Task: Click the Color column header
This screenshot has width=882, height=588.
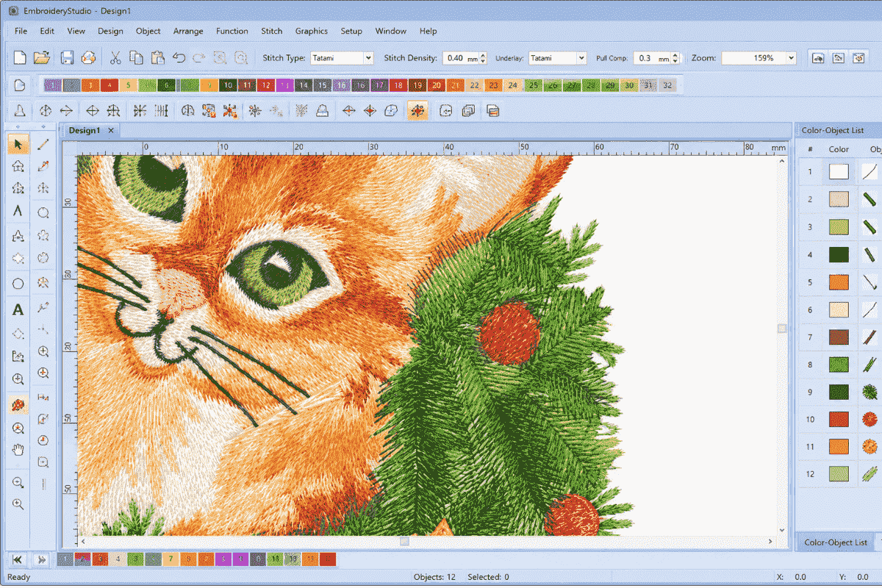Action: coord(839,149)
